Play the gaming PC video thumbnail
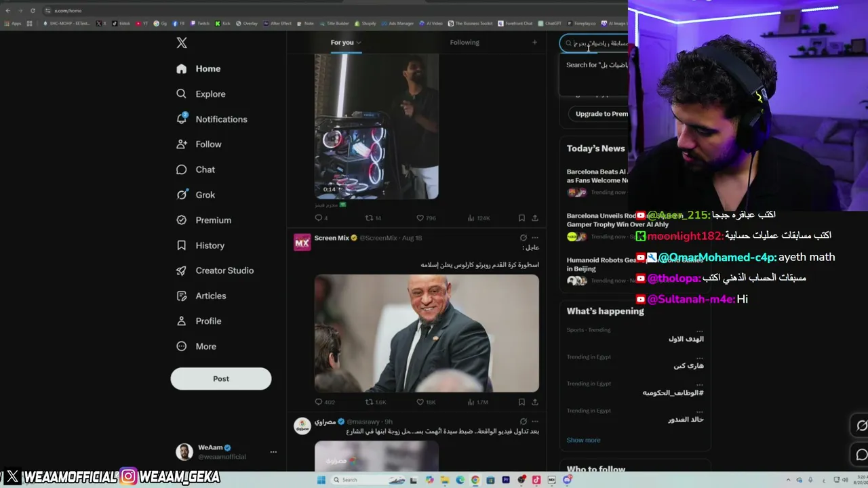 [376, 127]
